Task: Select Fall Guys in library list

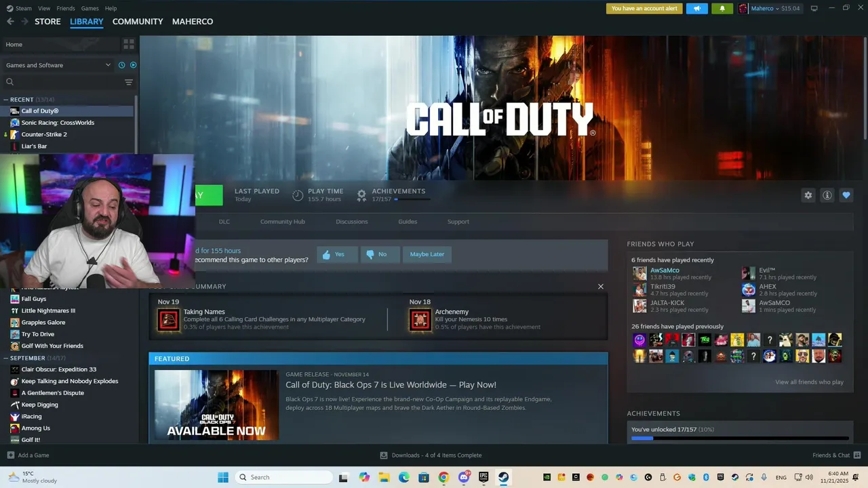Action: pyautogui.click(x=34, y=299)
